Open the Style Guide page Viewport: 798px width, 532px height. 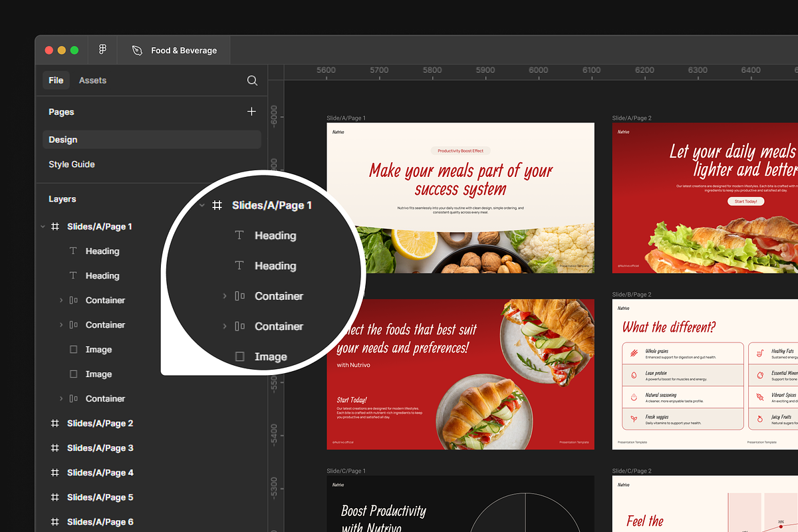(72, 164)
